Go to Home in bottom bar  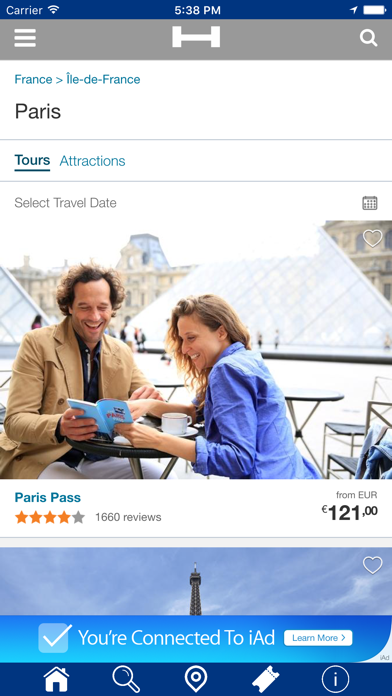[x=56, y=679]
